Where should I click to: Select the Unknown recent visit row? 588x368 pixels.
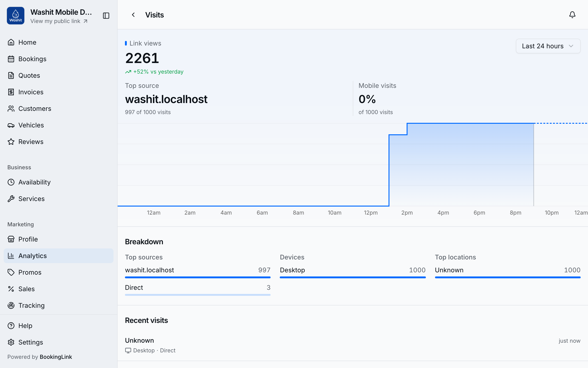353,345
